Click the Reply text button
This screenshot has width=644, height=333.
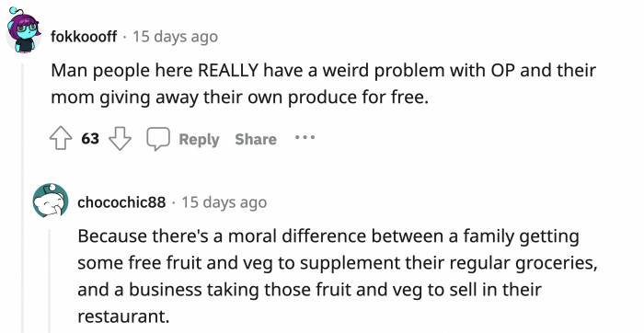(x=199, y=139)
